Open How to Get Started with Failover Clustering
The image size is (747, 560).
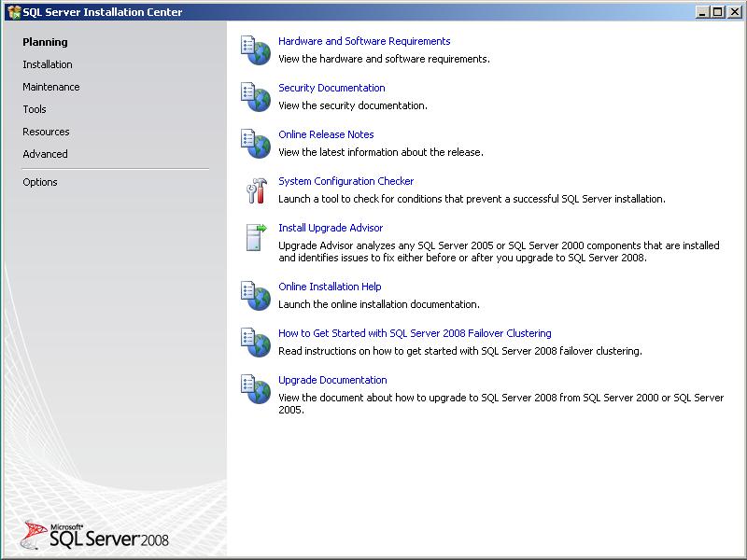415,333
